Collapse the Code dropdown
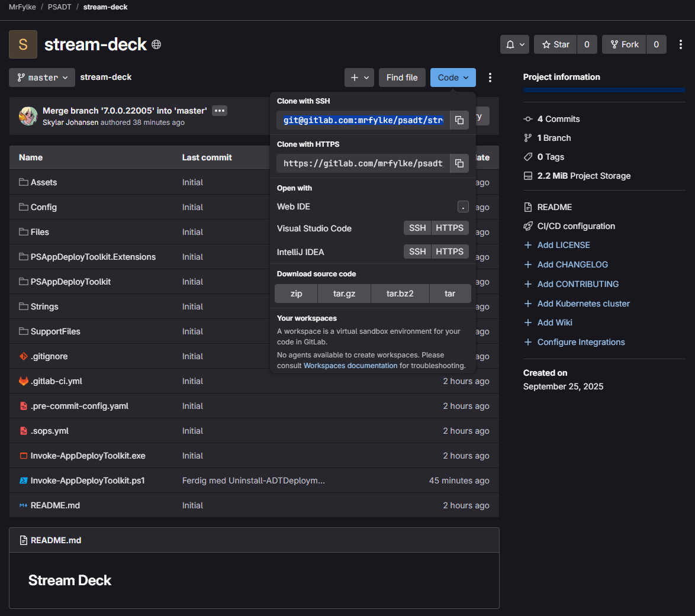The image size is (695, 616). (453, 78)
